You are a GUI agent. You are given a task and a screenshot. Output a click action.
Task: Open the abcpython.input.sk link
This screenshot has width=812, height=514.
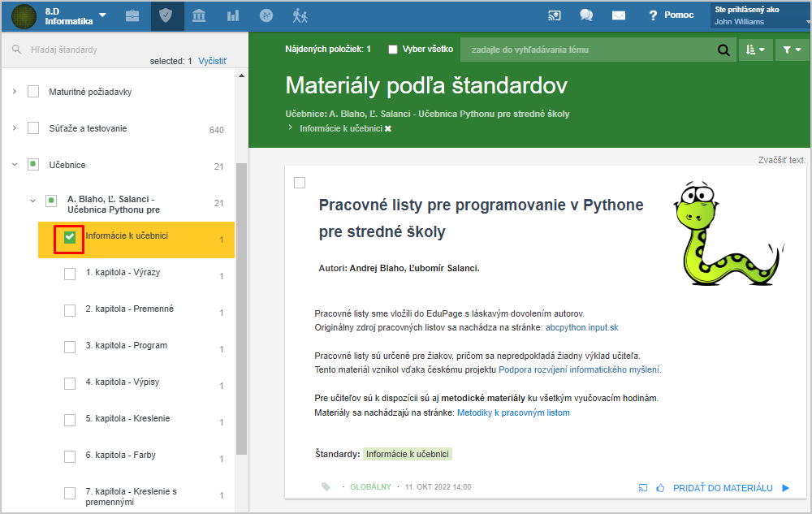point(581,328)
